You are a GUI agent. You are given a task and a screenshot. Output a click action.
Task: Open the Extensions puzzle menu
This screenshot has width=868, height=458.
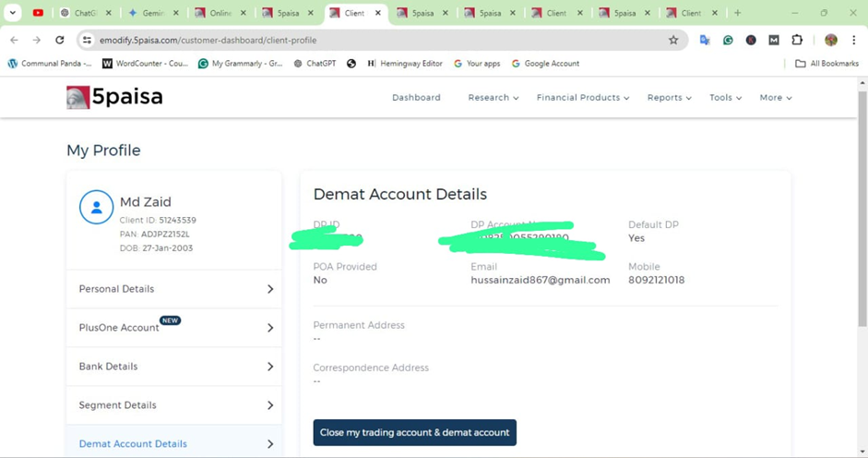(x=797, y=40)
